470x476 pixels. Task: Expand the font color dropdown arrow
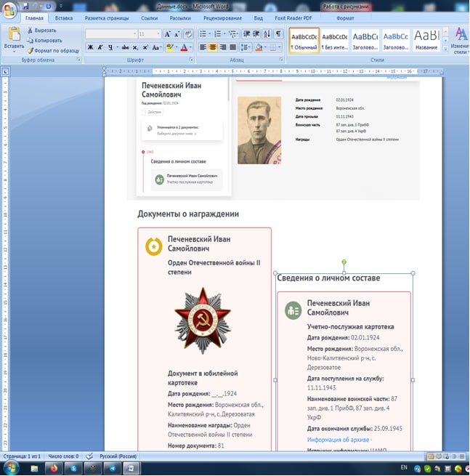(191, 47)
